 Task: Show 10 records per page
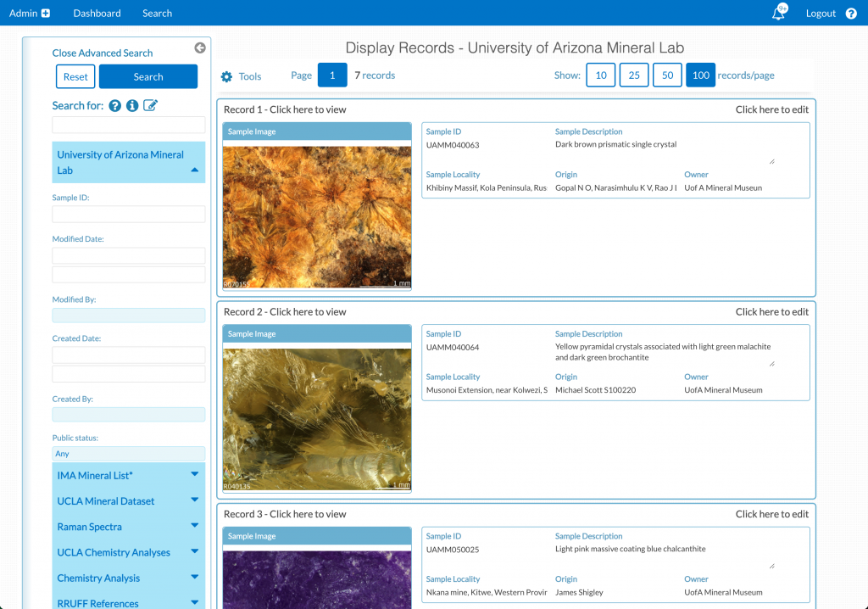click(601, 75)
